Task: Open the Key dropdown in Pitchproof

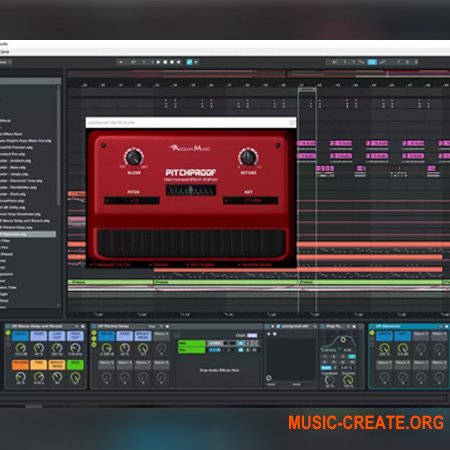Action: [x=250, y=201]
